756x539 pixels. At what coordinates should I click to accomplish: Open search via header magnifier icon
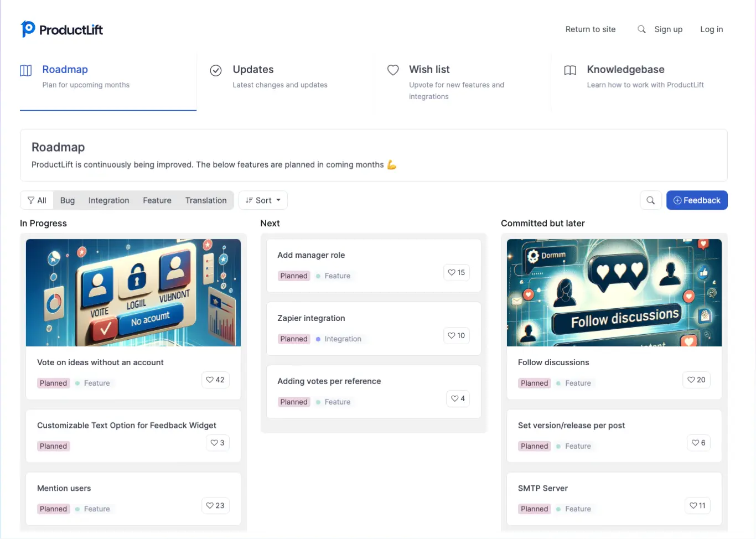641,29
